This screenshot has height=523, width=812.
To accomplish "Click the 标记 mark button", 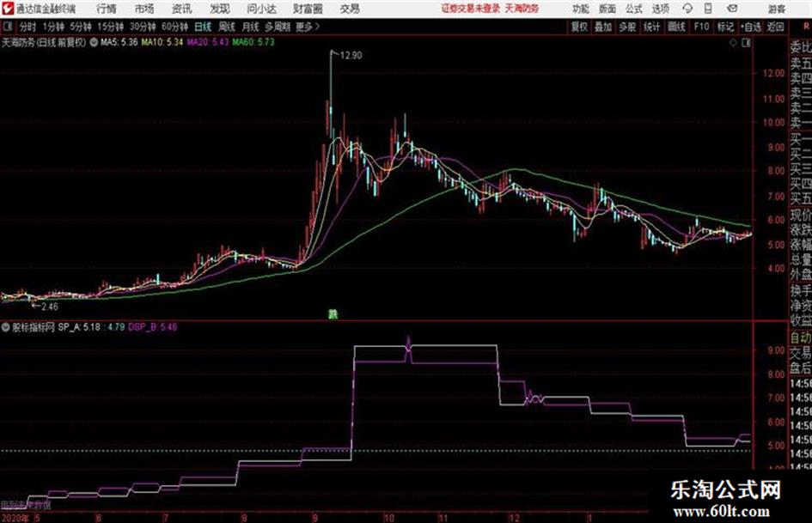I will click(725, 27).
